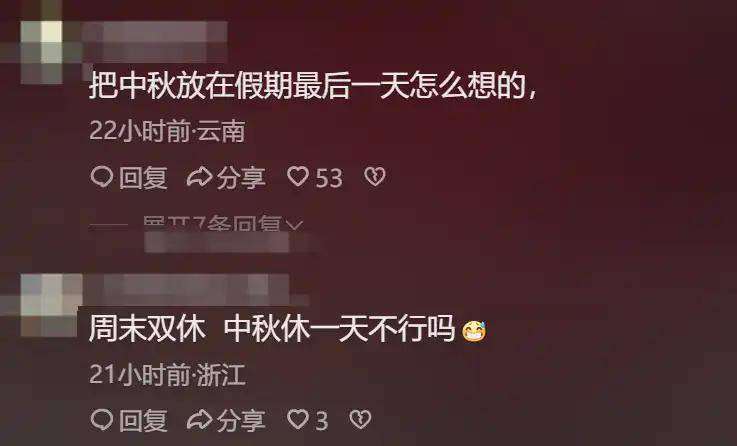Like the Zhejiang comment with 3 likes
Screen dimensions: 737x446
point(298,419)
